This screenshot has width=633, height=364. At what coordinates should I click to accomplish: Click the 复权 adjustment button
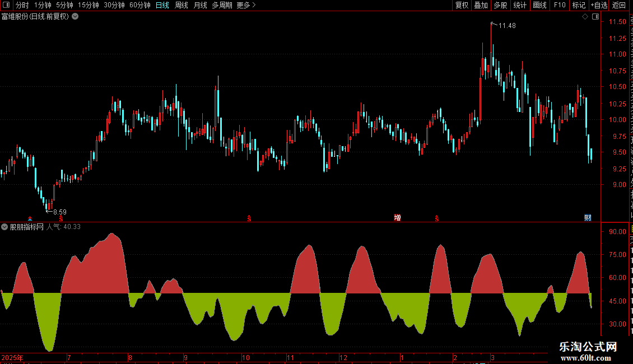tap(462, 5)
